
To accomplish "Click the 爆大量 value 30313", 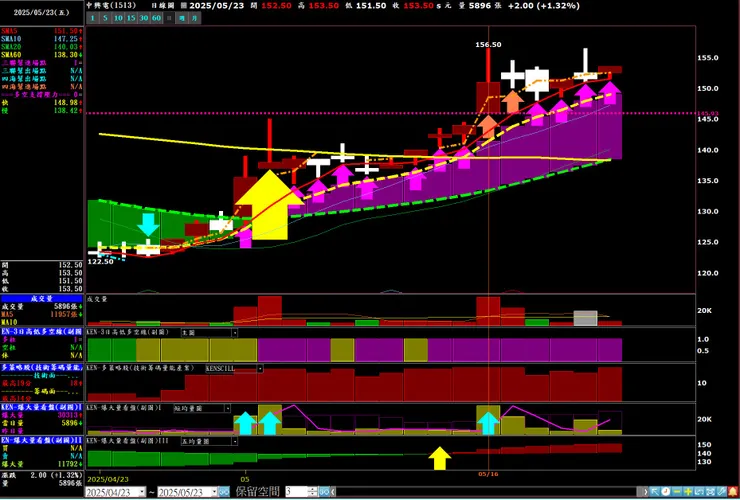I will [67, 415].
